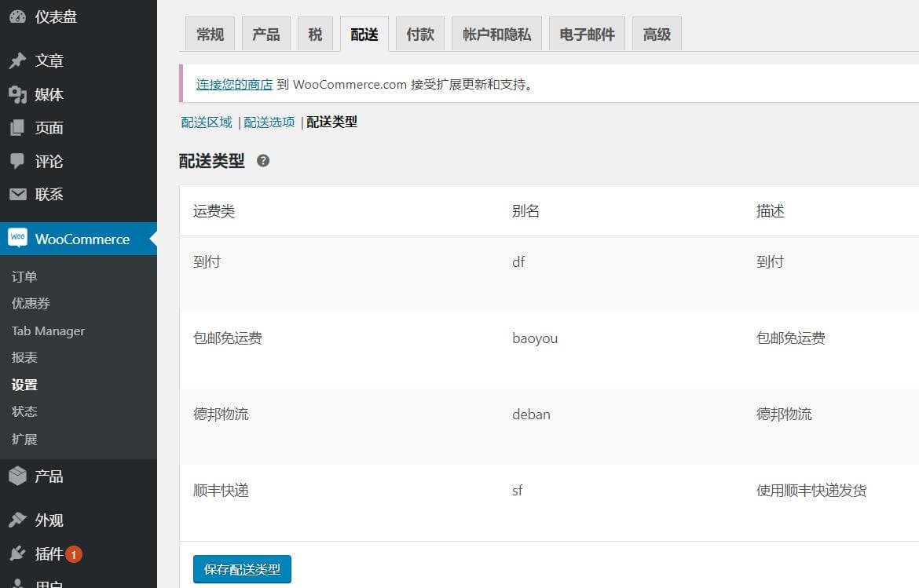Open the 媒体 media library icon

(17, 94)
